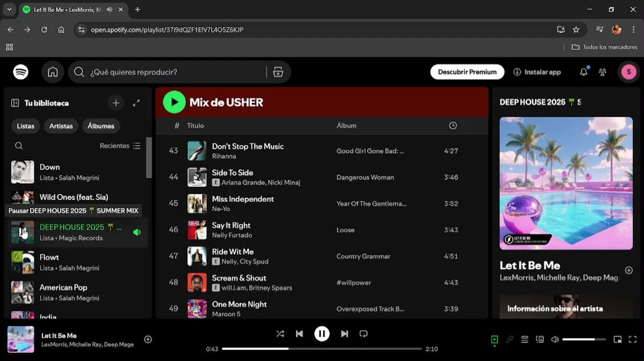
Task: Sort by duration clock icon
Action: click(x=453, y=126)
